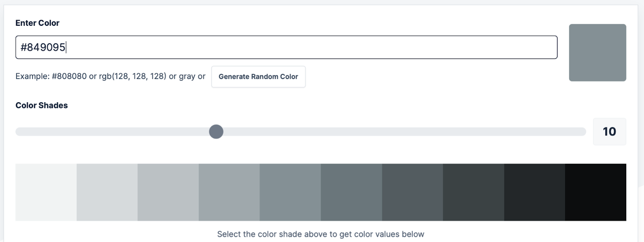Click the slider thumb on Color Shades
Screen dimensions: 644x242
(216, 131)
